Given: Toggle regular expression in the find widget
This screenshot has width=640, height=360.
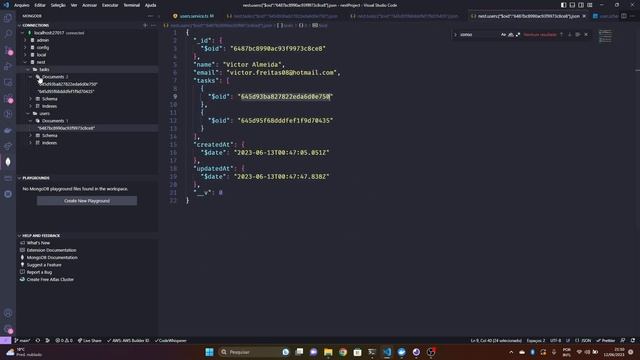Looking at the screenshot, I should pos(518,35).
